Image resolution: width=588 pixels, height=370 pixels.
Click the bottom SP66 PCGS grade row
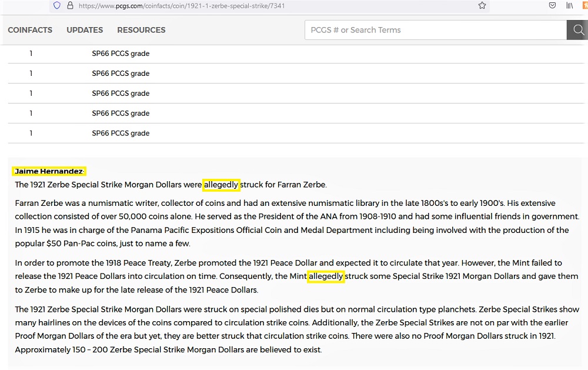[x=296, y=133]
